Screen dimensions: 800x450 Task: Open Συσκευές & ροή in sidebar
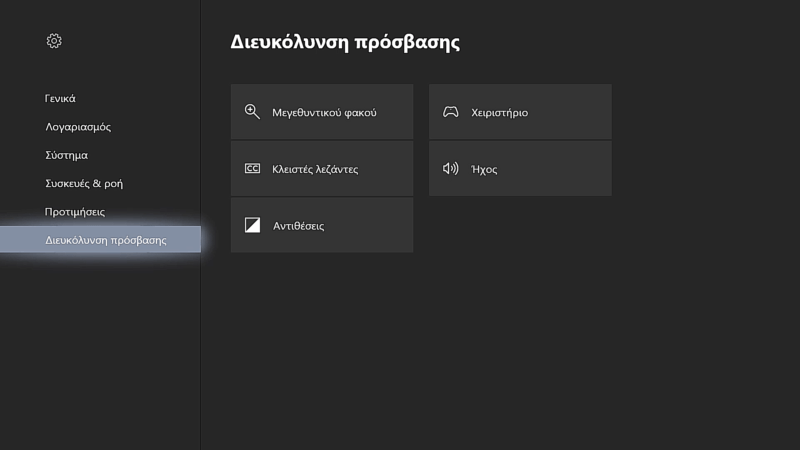click(84, 184)
